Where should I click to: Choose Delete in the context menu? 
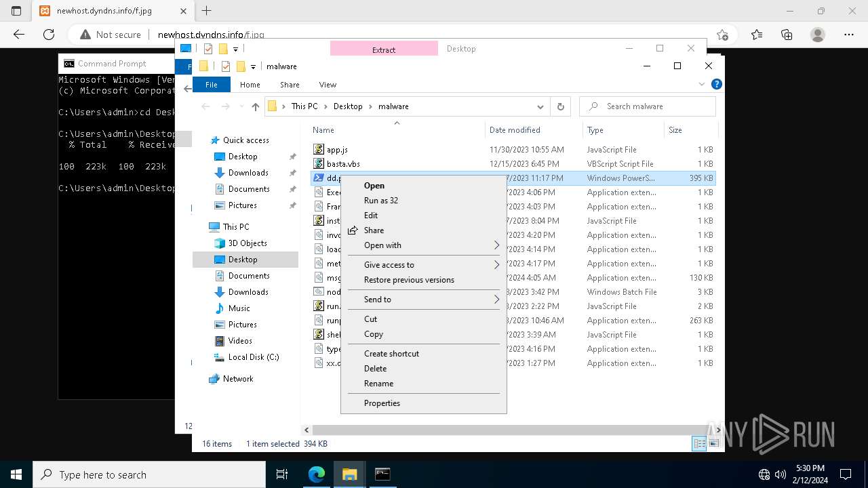coord(424,369)
